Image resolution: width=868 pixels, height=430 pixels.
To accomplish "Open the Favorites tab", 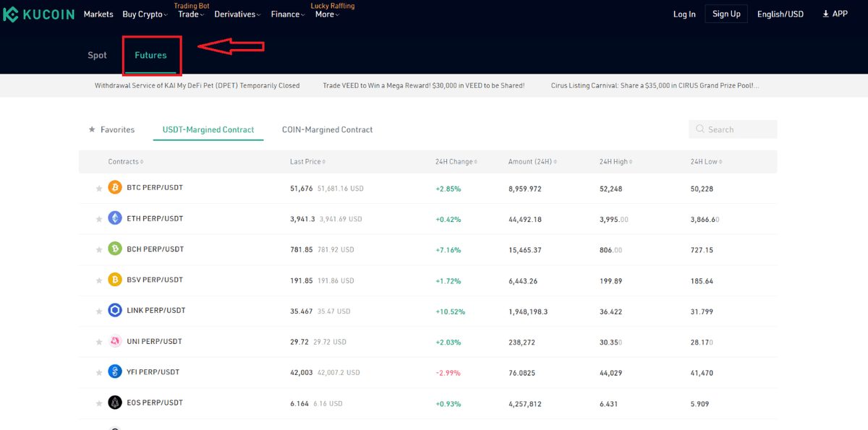I will pos(111,130).
